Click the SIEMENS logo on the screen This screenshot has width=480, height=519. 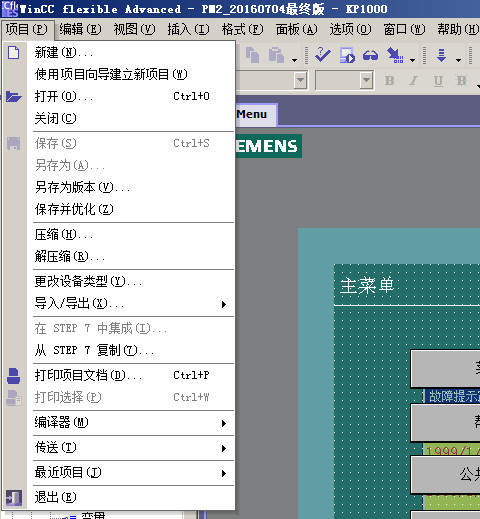point(269,146)
